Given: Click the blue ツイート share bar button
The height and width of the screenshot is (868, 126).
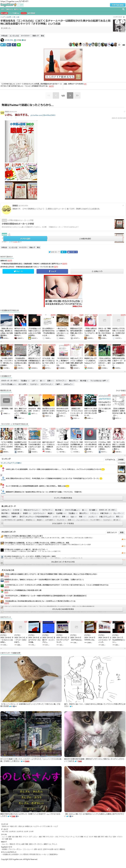Looking at the screenshot, I should pyautogui.click(x=18, y=271).
